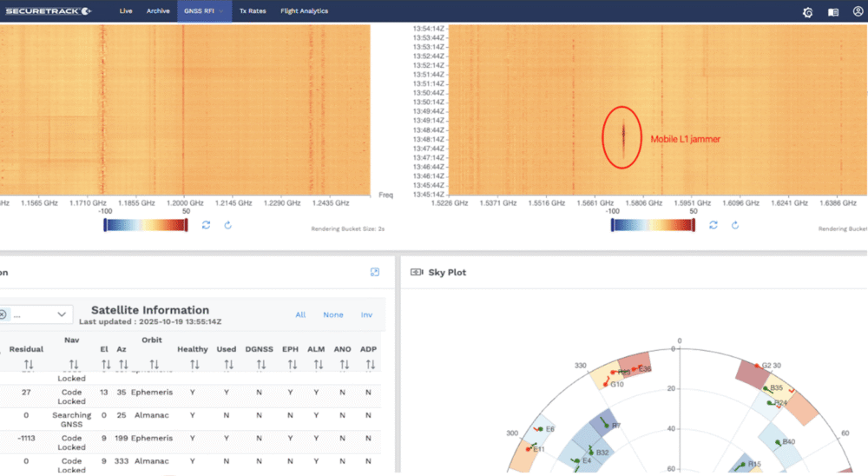Select None satellites link

point(332,314)
